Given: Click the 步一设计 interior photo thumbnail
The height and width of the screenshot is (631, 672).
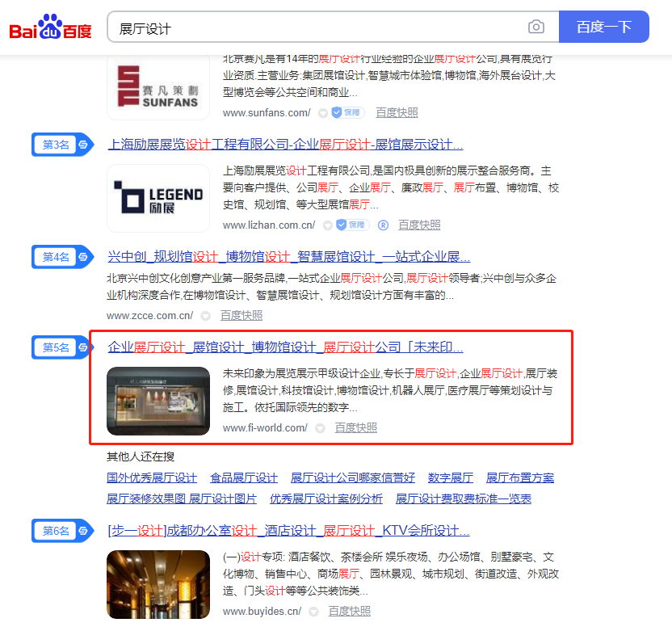Looking at the screenshot, I should pyautogui.click(x=158, y=585).
